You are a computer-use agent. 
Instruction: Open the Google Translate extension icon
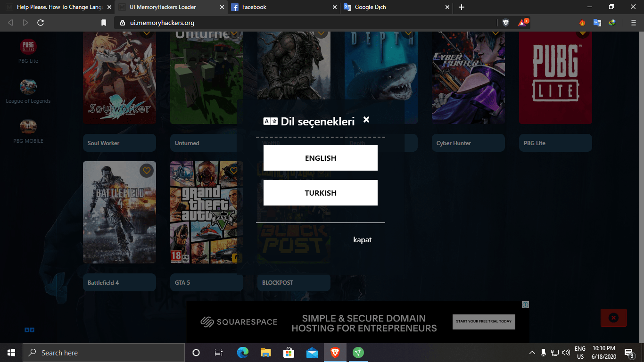[597, 23]
